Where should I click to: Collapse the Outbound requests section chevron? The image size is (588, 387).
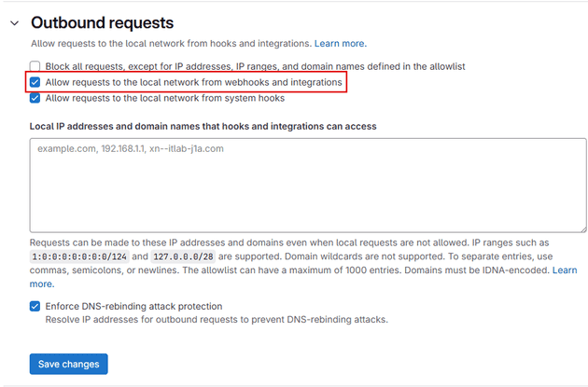(x=13, y=22)
